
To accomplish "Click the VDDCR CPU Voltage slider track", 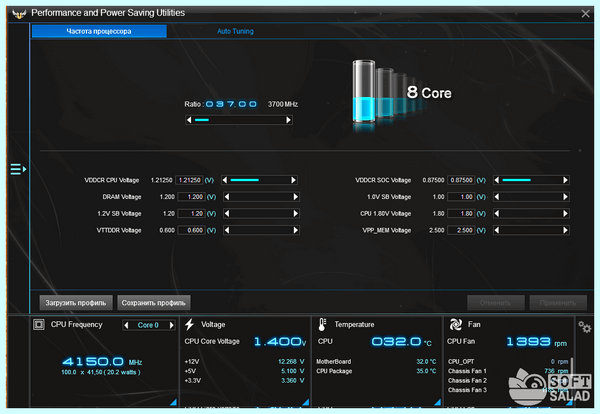I will [259, 180].
